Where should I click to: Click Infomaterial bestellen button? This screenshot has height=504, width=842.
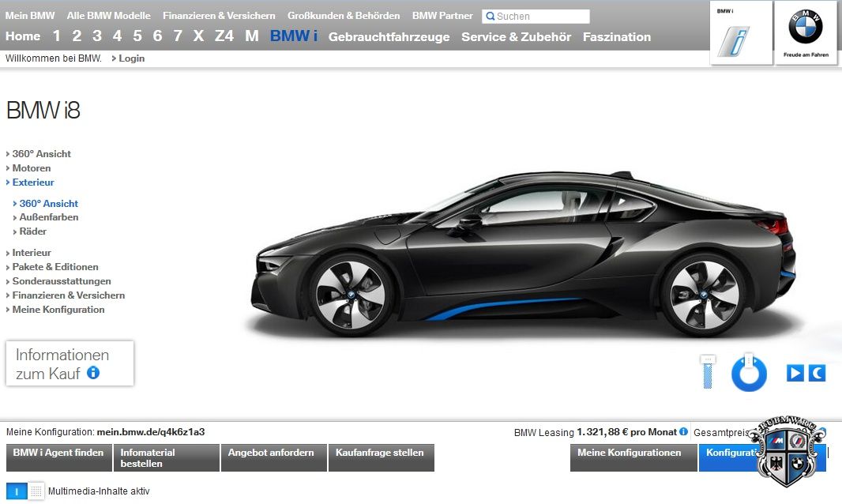click(167, 458)
